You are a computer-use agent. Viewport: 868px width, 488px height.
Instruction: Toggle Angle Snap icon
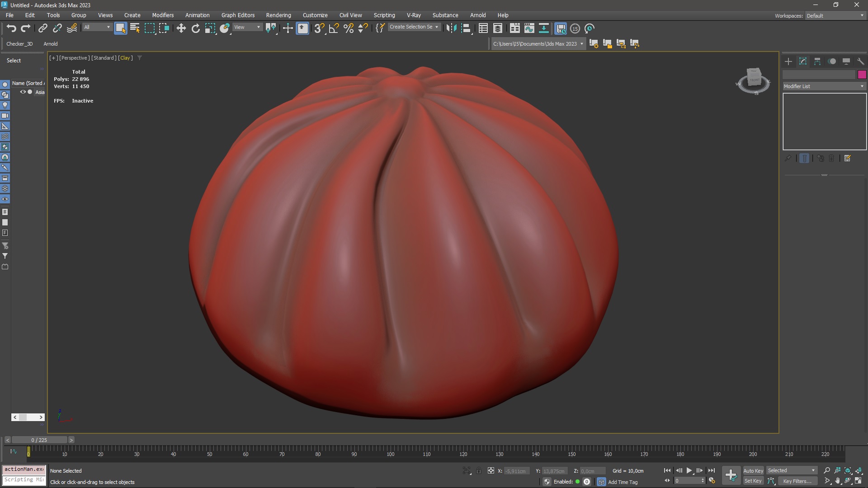coord(334,28)
